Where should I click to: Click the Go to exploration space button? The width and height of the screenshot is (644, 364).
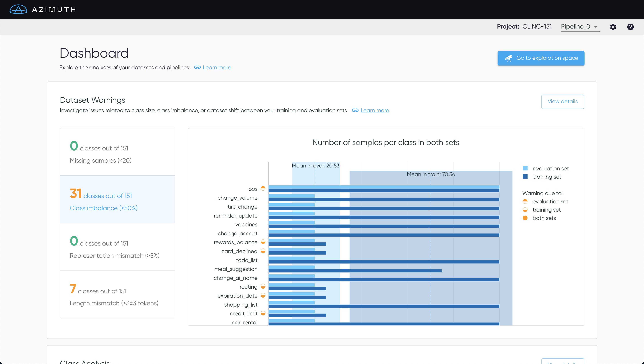541,58
